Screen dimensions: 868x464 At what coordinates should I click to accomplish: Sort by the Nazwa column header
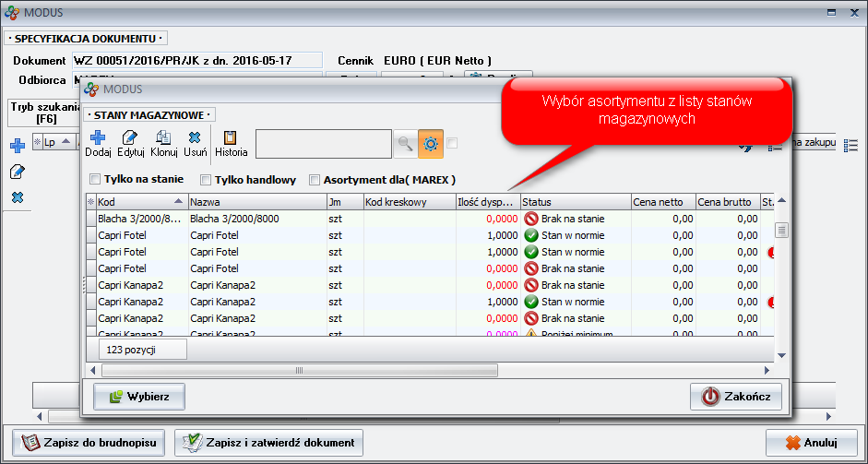point(256,202)
